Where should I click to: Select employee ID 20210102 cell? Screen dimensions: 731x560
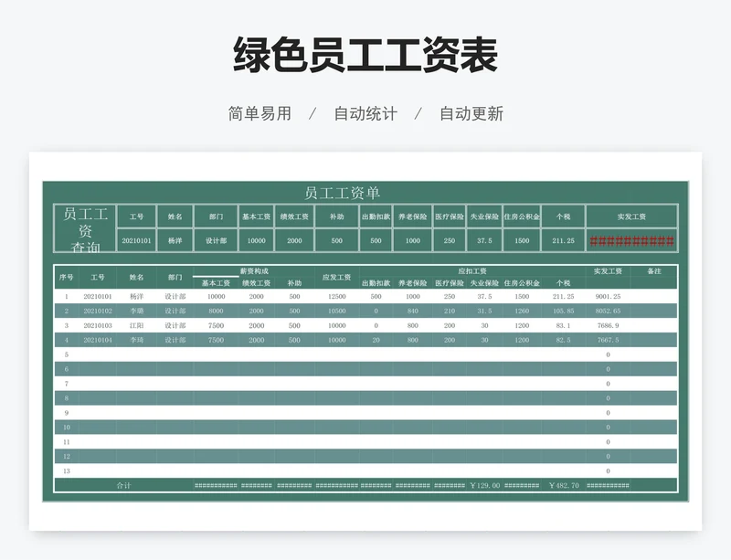[x=98, y=311]
